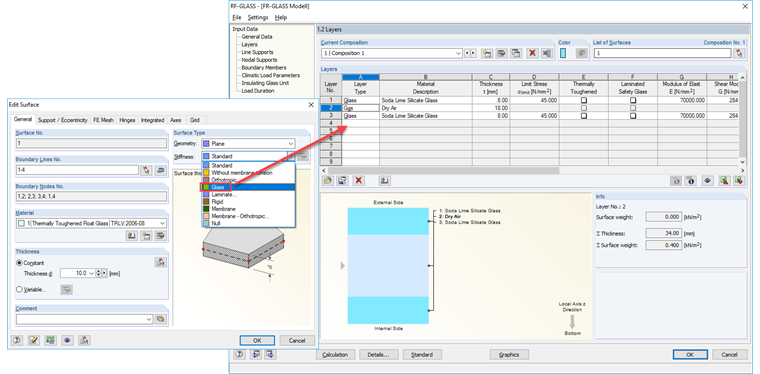Click info icon below Layers table right side
This screenshot has height=374, width=760.
point(691,181)
